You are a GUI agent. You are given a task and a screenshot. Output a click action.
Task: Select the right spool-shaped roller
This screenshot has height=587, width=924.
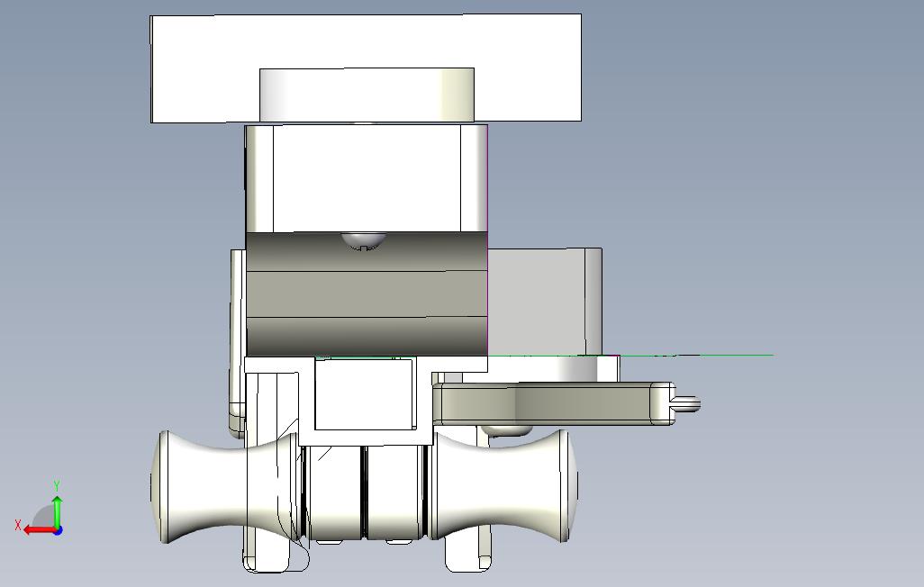503,486
